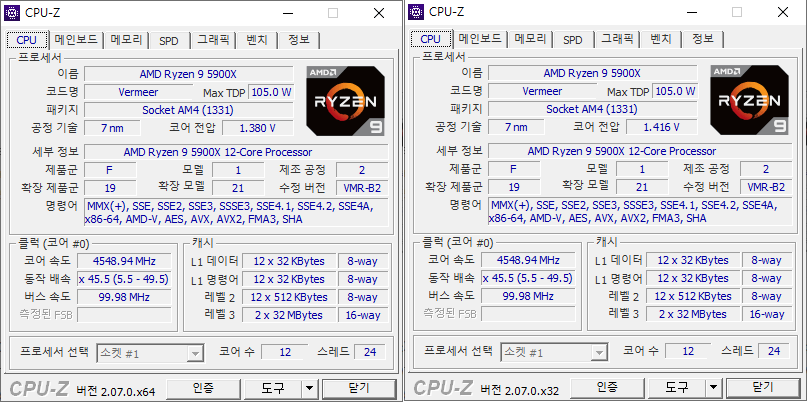Click 레벨 3 cache 2 x 32 MBytes, left window
The width and height of the screenshot is (807, 402).
coord(289,315)
